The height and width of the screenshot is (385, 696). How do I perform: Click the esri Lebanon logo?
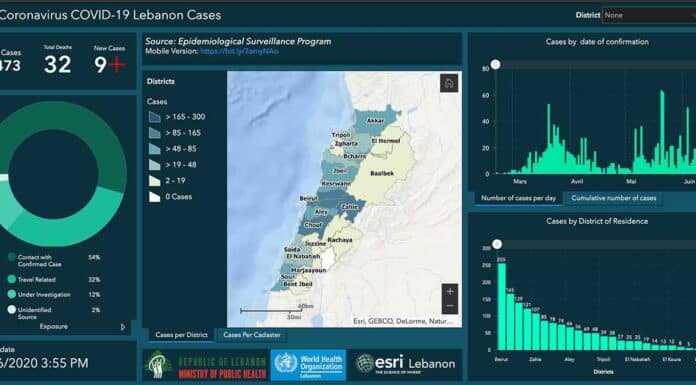(405, 363)
